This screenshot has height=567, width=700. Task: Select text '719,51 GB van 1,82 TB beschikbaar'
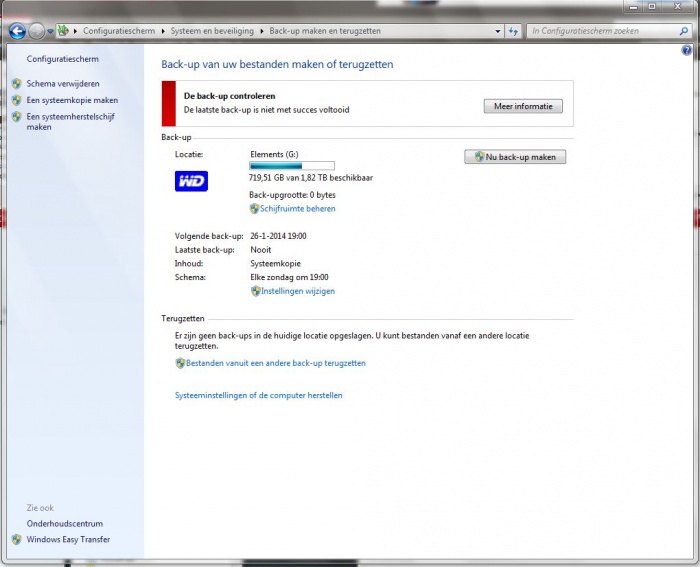click(311, 178)
